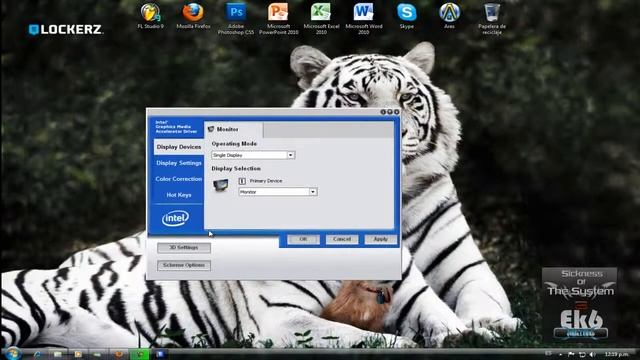Click the number 1 Primary Device badge

point(242,181)
